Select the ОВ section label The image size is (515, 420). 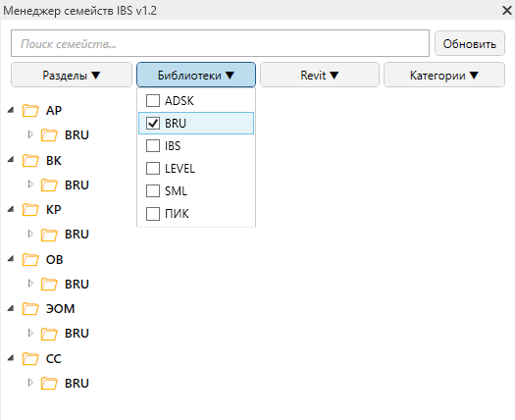55,260
